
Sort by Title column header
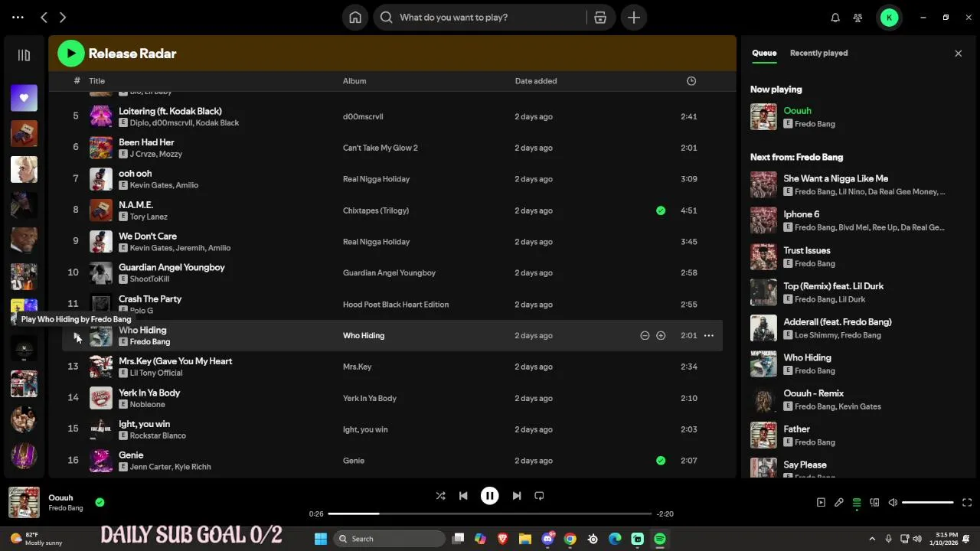click(96, 81)
